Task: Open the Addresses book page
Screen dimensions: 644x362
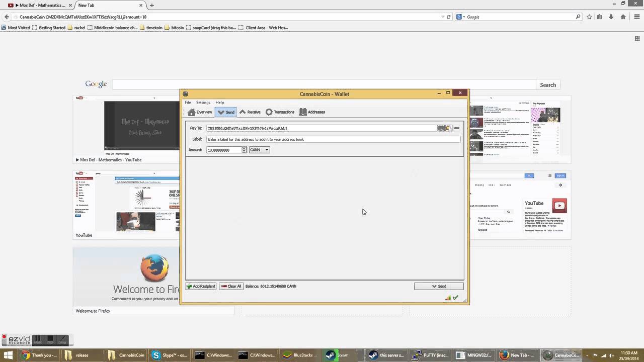Action: coord(312,112)
